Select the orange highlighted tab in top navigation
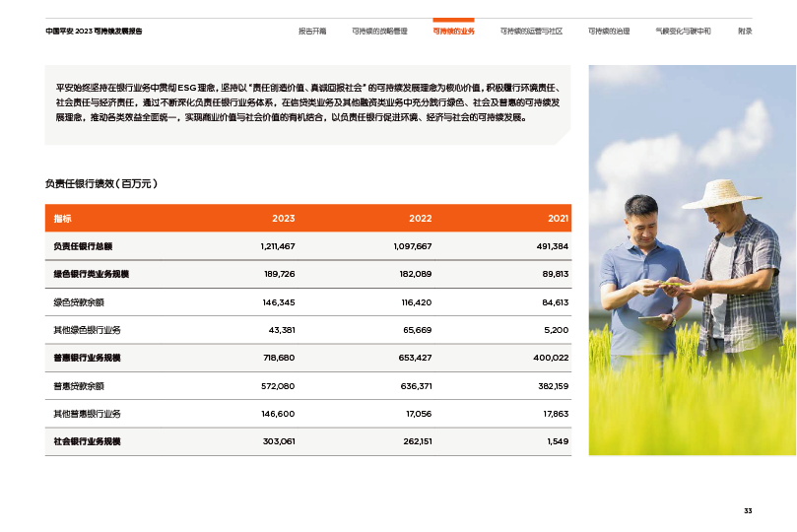The height and width of the screenshot is (532, 797). click(x=453, y=32)
